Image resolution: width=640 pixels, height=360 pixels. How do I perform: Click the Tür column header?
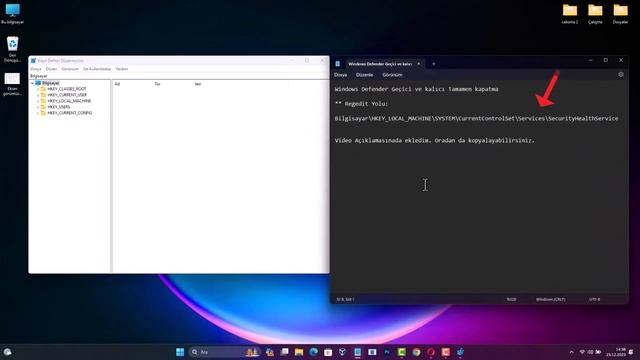coord(157,84)
